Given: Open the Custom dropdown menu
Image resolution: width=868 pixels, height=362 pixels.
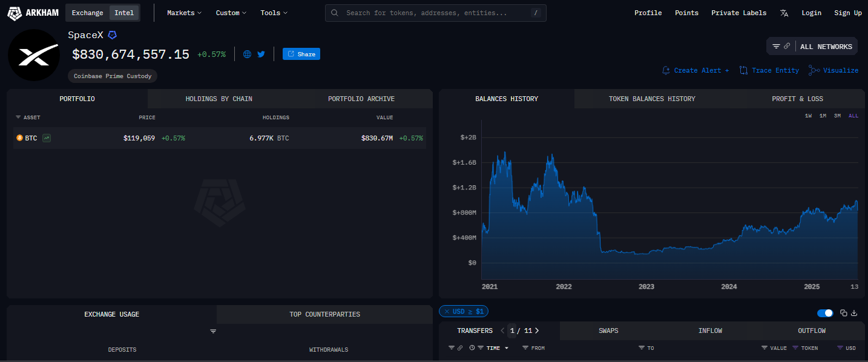Looking at the screenshot, I should pos(231,13).
